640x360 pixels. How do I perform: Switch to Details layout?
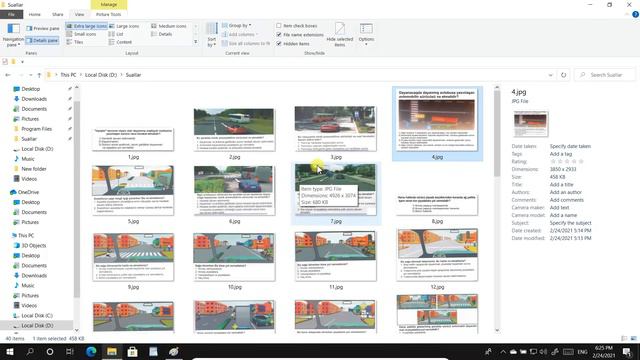click(162, 34)
